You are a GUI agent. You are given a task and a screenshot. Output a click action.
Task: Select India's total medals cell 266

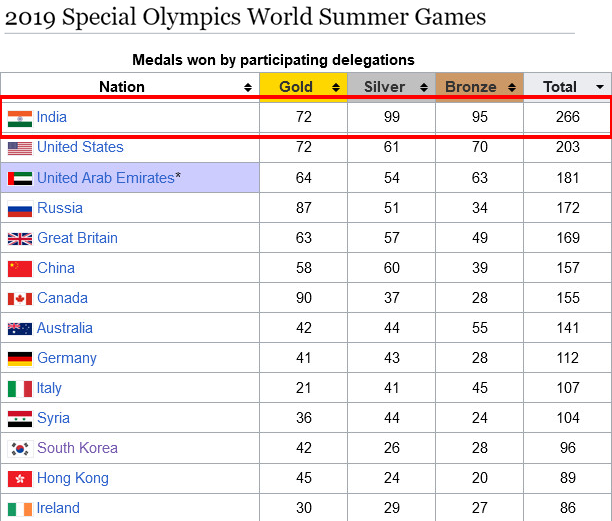[x=568, y=117]
